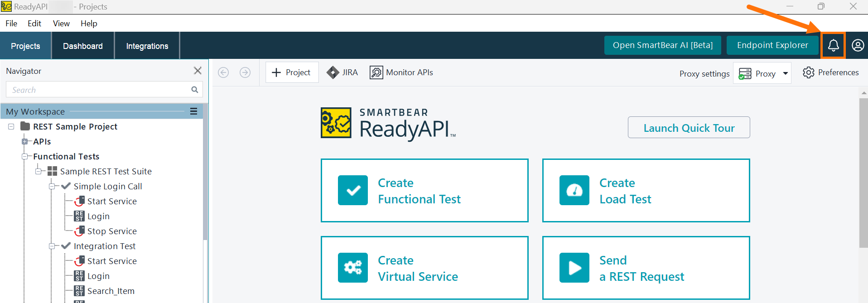The height and width of the screenshot is (303, 868).
Task: Open the notifications bell icon
Action: 833,45
